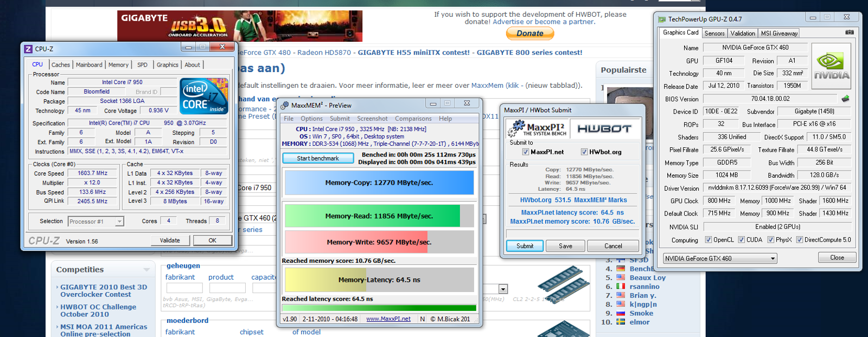The height and width of the screenshot is (337, 868).
Task: Open HWBOT OC Challenge October 2010 link
Action: point(98,310)
